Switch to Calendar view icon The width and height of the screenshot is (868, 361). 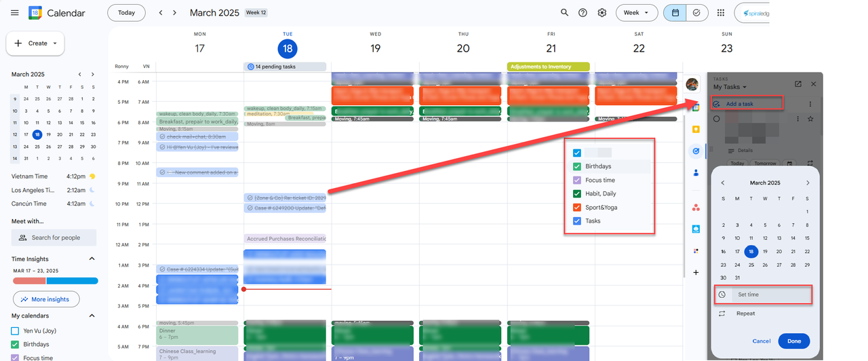(675, 13)
